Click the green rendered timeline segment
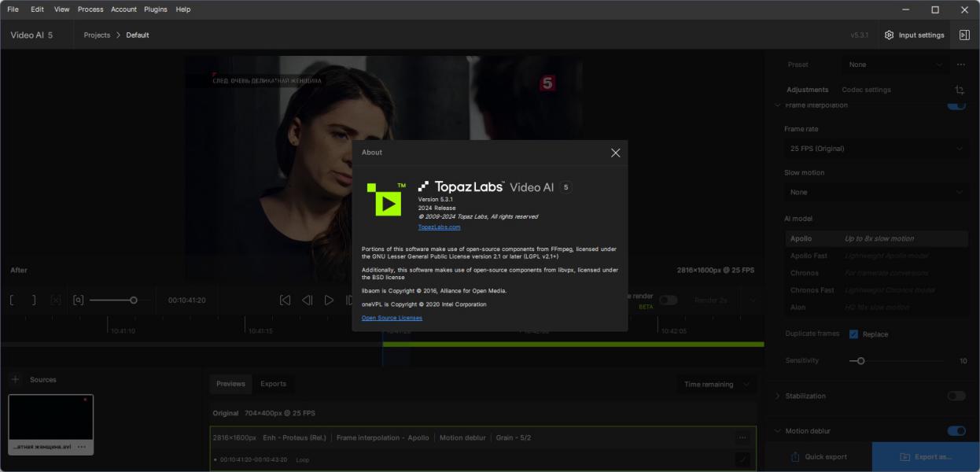 pos(573,344)
